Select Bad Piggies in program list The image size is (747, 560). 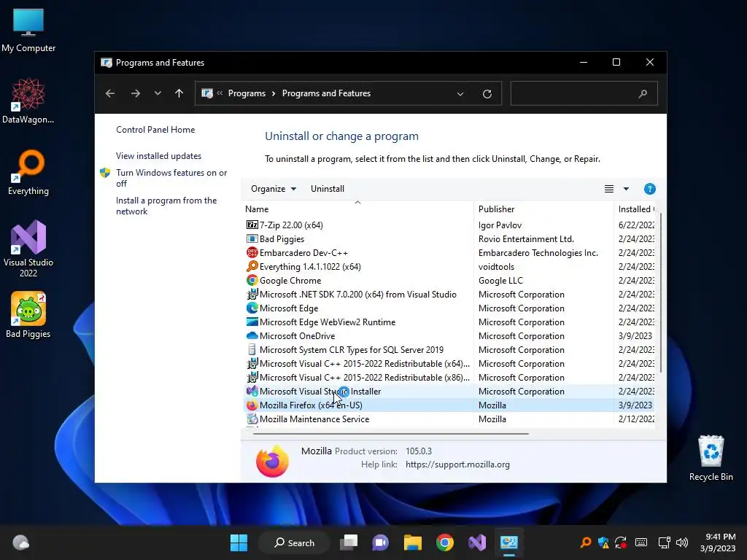282,238
